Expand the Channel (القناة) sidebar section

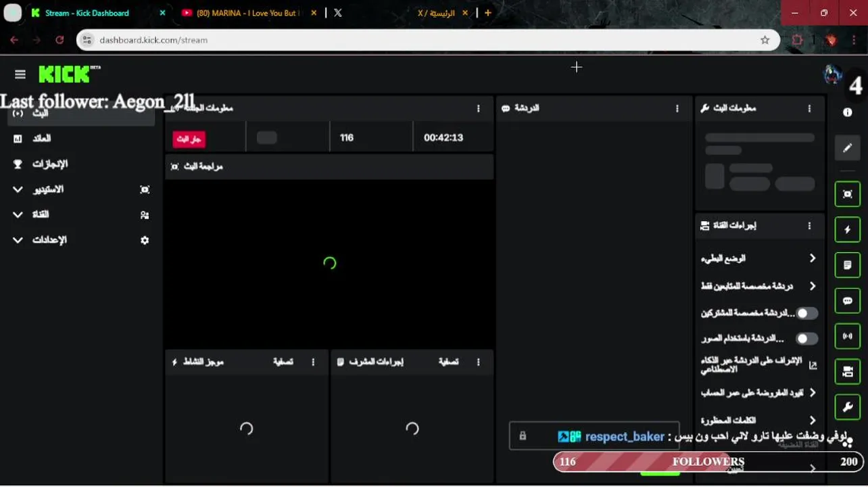tap(81, 214)
